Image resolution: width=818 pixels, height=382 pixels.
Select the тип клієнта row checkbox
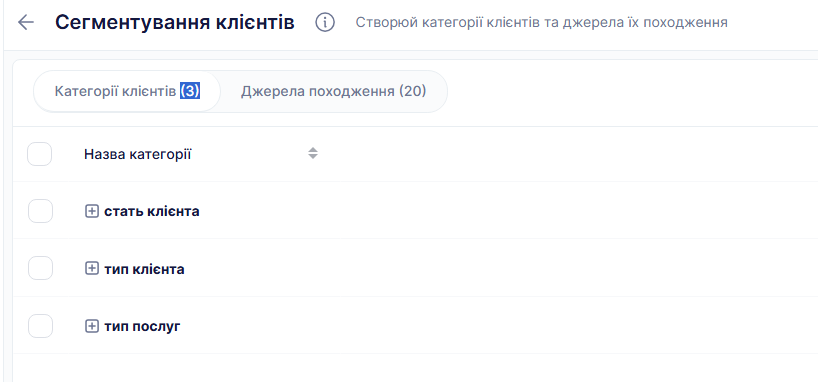coord(40,269)
